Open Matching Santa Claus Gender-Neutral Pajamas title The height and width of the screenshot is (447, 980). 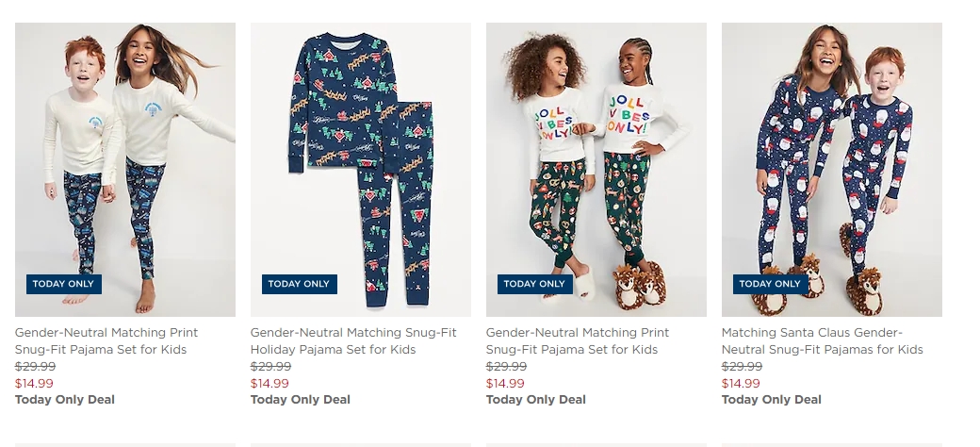click(x=823, y=340)
